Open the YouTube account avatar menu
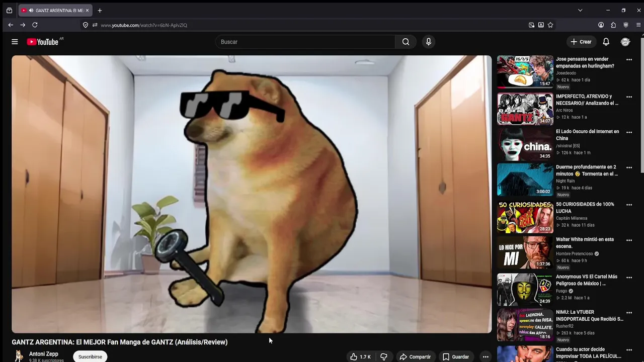Viewport: 644px width, 362px height. coord(625,42)
